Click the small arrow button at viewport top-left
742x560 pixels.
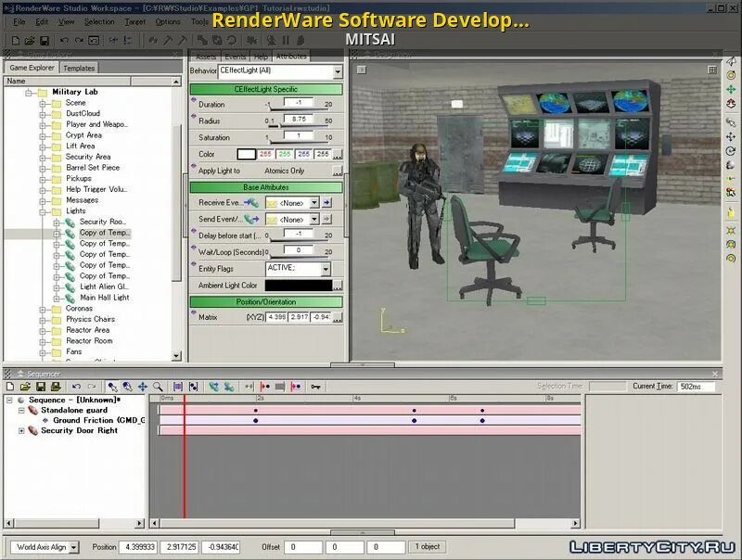click(x=362, y=70)
